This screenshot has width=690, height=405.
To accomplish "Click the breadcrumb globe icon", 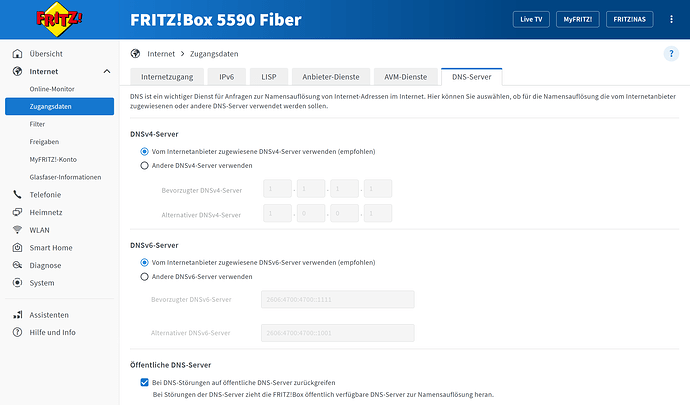I will tap(136, 54).
